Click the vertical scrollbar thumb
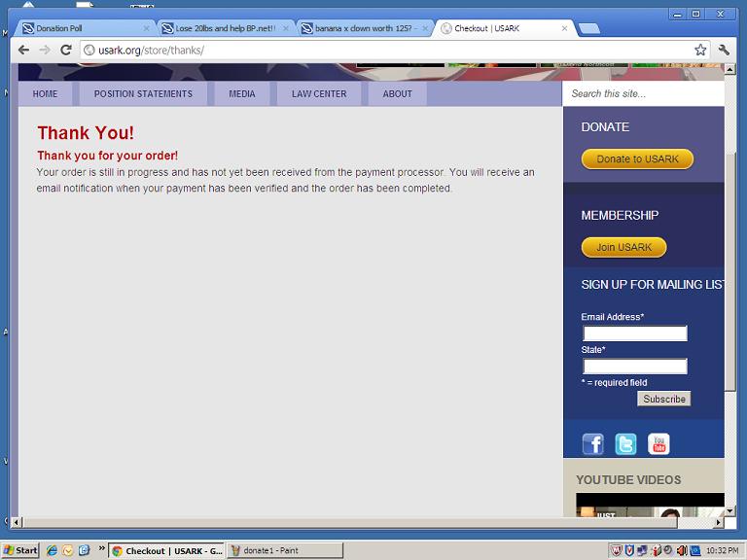The image size is (747, 560). pos(729,271)
